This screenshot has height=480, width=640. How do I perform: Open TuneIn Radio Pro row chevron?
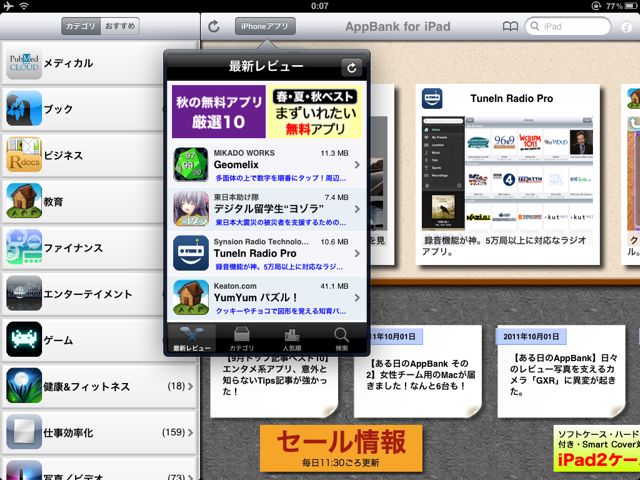pos(357,253)
